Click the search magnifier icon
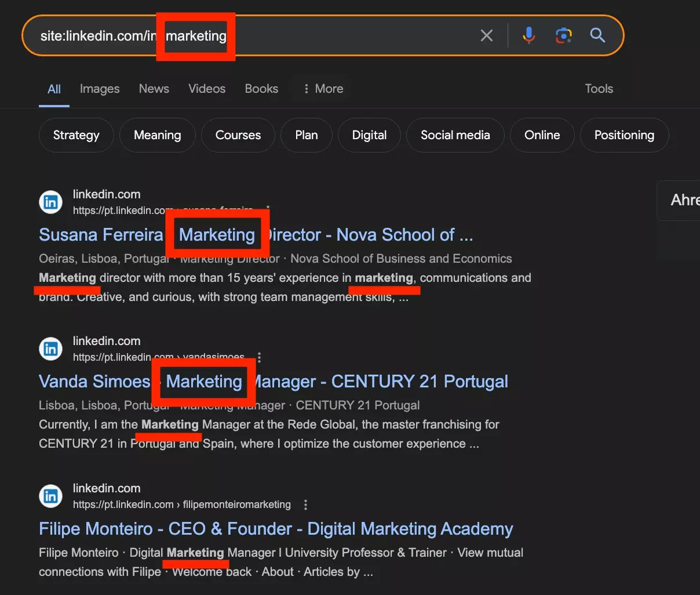The width and height of the screenshot is (700, 595). tap(597, 35)
